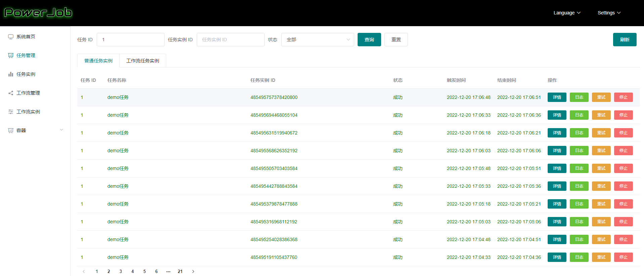Click the previous page left arrow
This screenshot has width=644, height=276.
click(x=84, y=271)
